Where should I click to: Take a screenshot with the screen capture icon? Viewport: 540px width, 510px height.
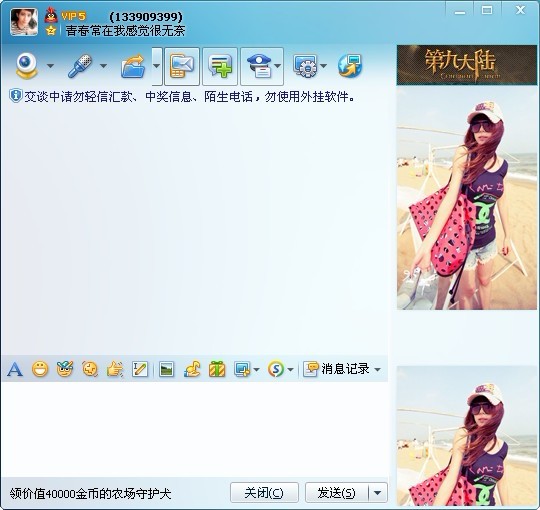(x=242, y=369)
